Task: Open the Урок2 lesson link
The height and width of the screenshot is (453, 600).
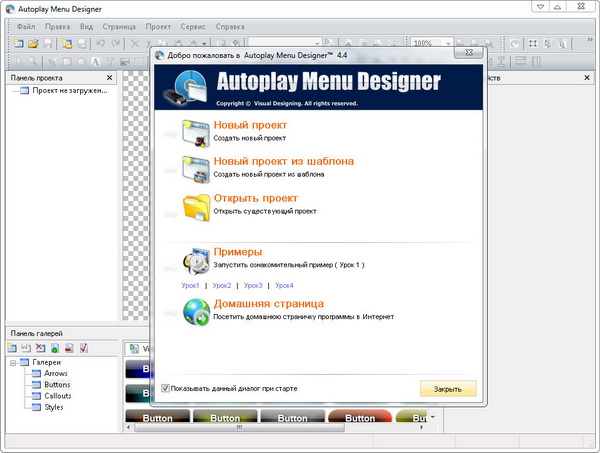Action: coord(222,285)
